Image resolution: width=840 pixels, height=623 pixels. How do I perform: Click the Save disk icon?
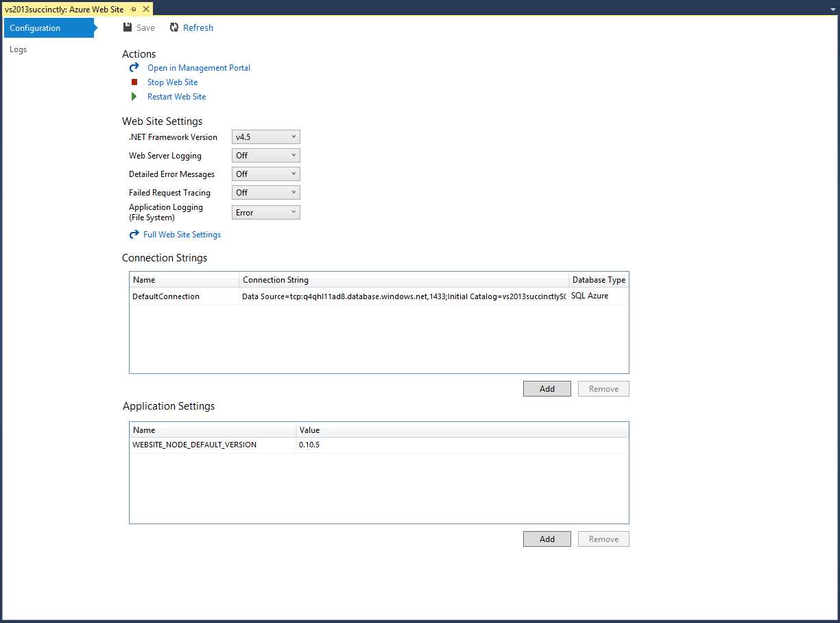[128, 27]
